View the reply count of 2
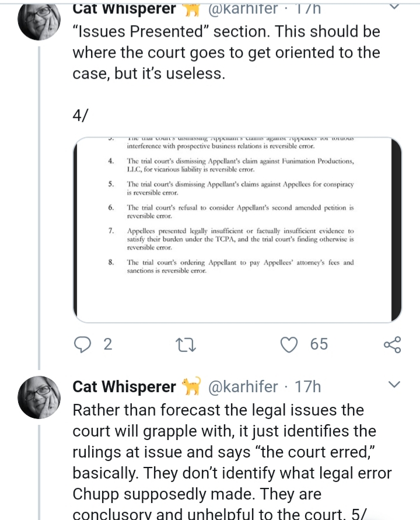Screen dimensions: 420x520 tap(108, 344)
